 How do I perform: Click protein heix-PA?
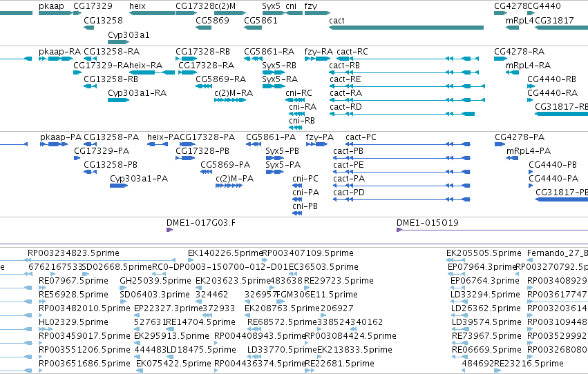[x=158, y=144]
